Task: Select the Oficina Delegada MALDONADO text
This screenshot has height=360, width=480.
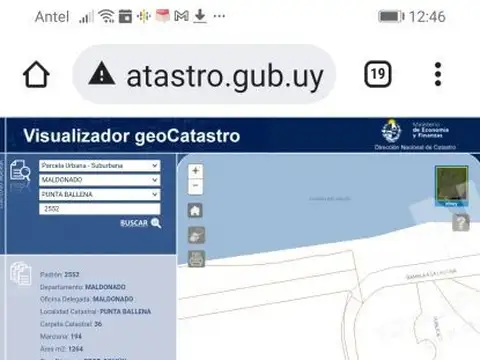Action: (87, 299)
